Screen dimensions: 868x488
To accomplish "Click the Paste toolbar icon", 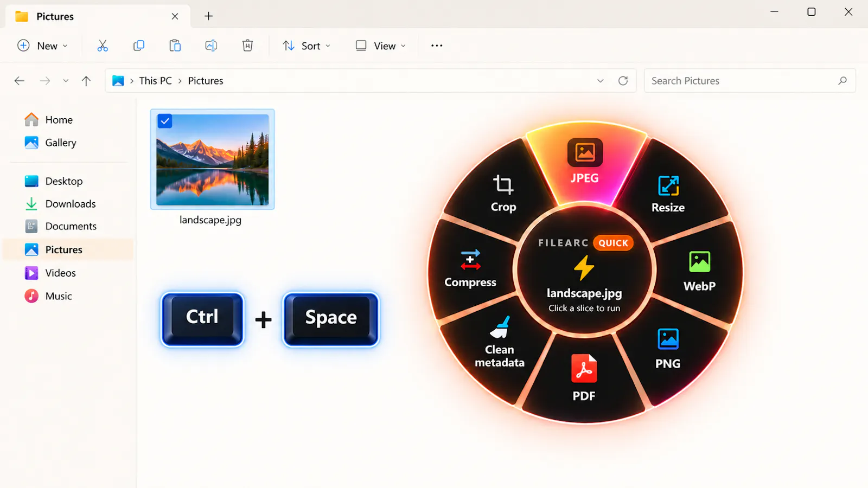I will [175, 46].
